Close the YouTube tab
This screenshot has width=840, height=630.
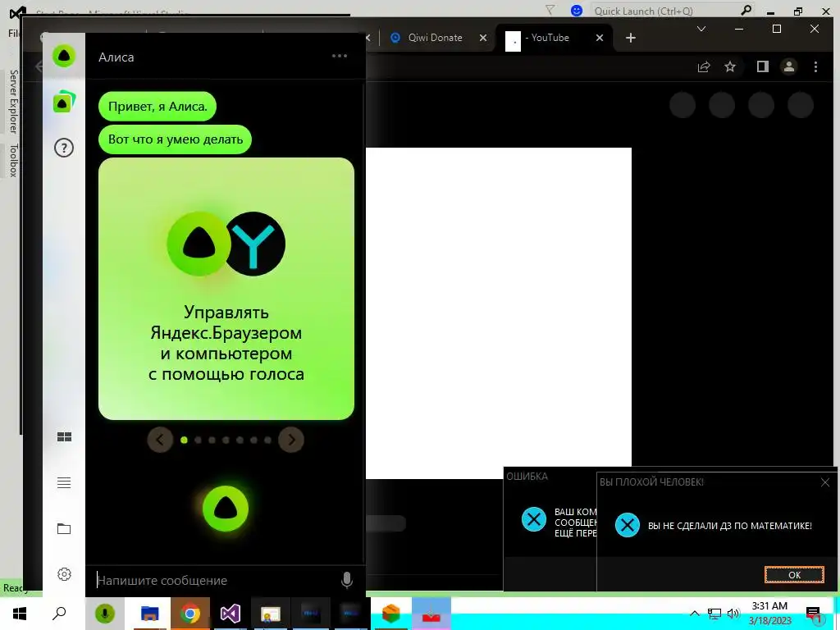pos(600,38)
